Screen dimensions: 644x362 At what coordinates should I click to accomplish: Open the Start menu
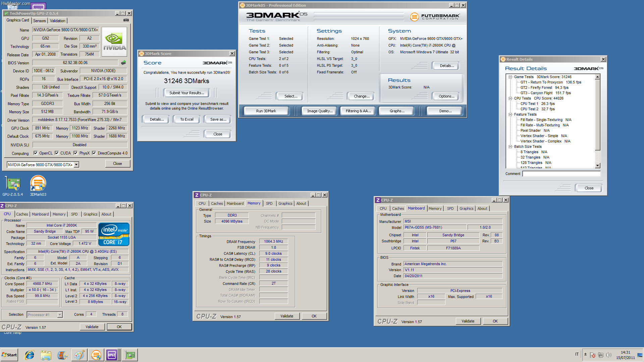click(9, 355)
